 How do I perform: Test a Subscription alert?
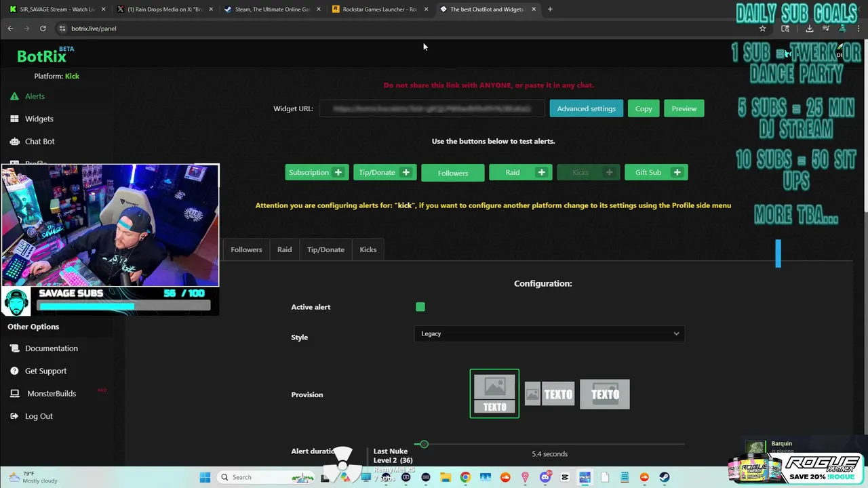[x=317, y=172]
